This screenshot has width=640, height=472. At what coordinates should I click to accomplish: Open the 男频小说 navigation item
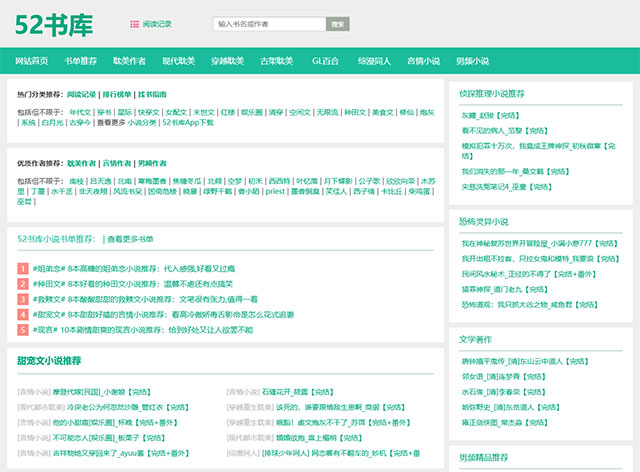(x=472, y=61)
